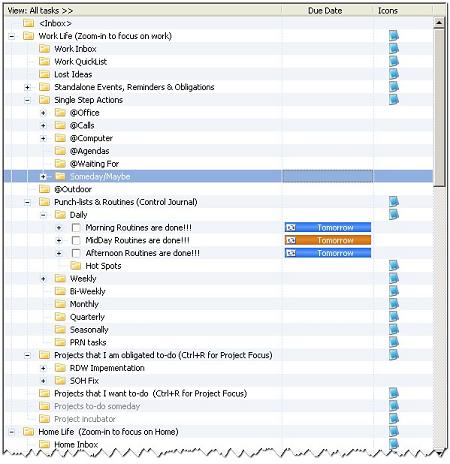
Task: Open note icon for Standalone Events, Reminders & Obligations
Action: tap(394, 87)
